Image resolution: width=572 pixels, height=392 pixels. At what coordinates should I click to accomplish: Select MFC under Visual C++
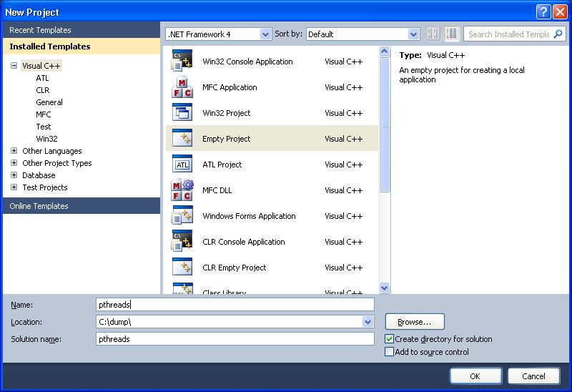tap(44, 114)
